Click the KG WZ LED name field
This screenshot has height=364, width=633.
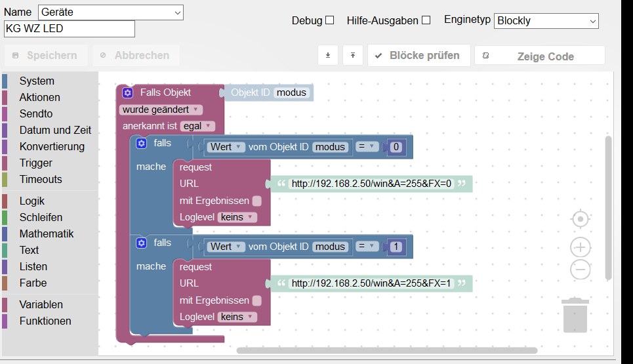pyautogui.click(x=70, y=29)
